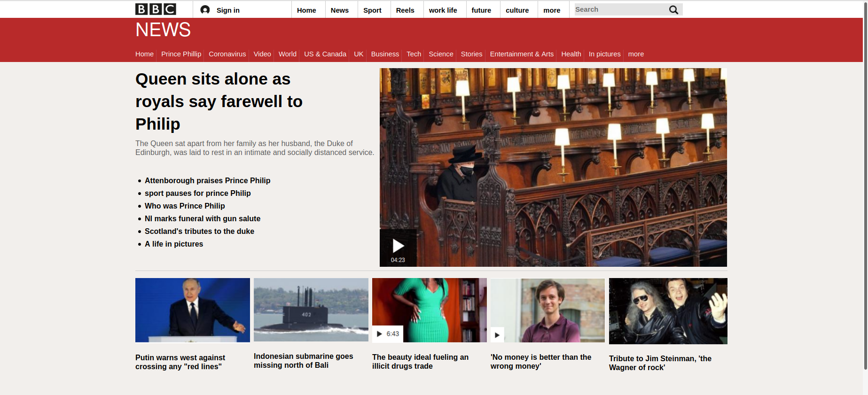The image size is (868, 395).
Task: Open Putin warns west headline
Action: [x=180, y=362]
